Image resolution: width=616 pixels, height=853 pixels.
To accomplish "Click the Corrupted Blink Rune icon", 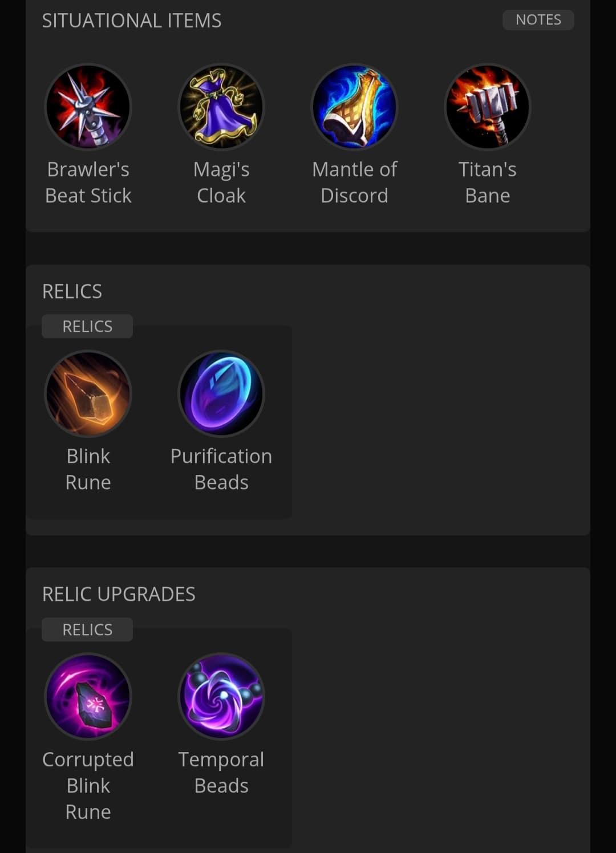I will point(88,697).
